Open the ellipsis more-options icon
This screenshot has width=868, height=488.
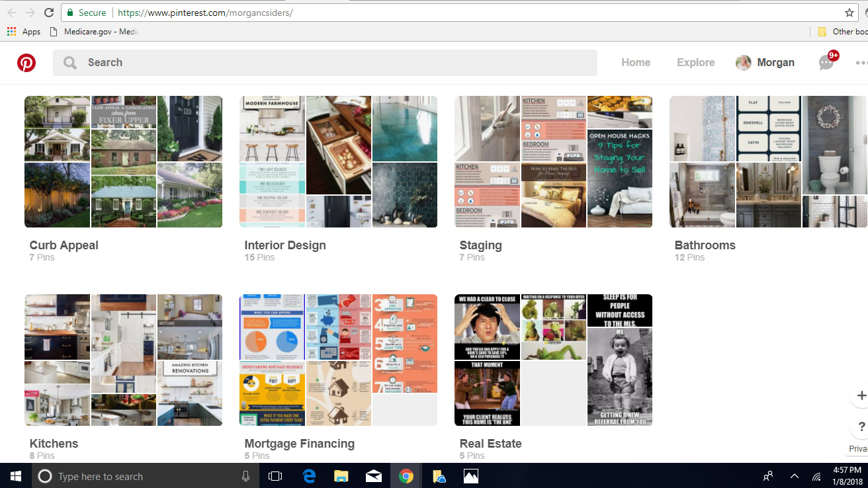[x=861, y=62]
